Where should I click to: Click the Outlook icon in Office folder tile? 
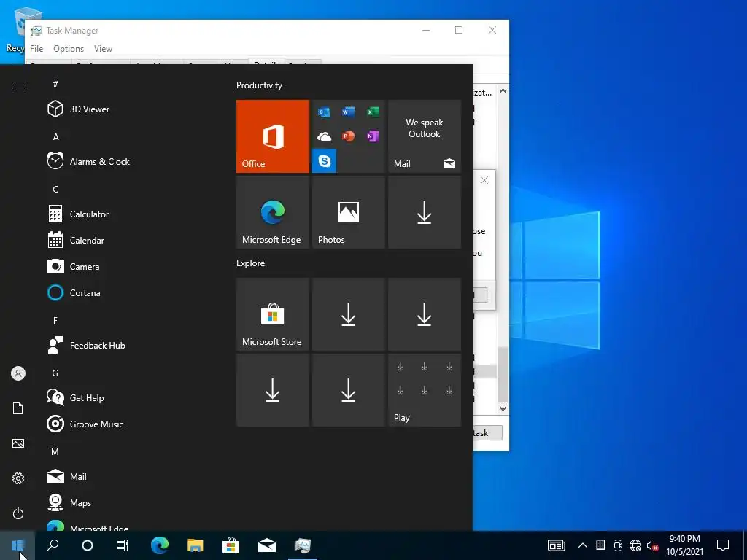coord(324,112)
